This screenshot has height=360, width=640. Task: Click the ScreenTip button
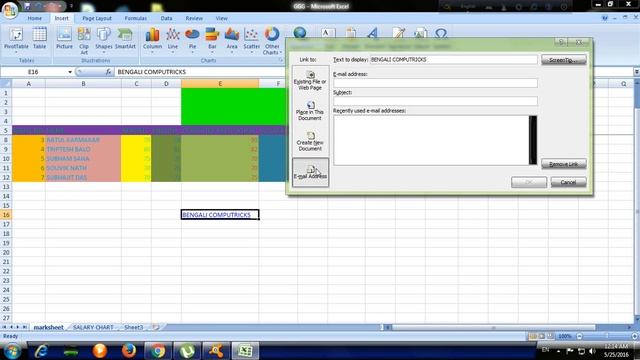tap(564, 60)
